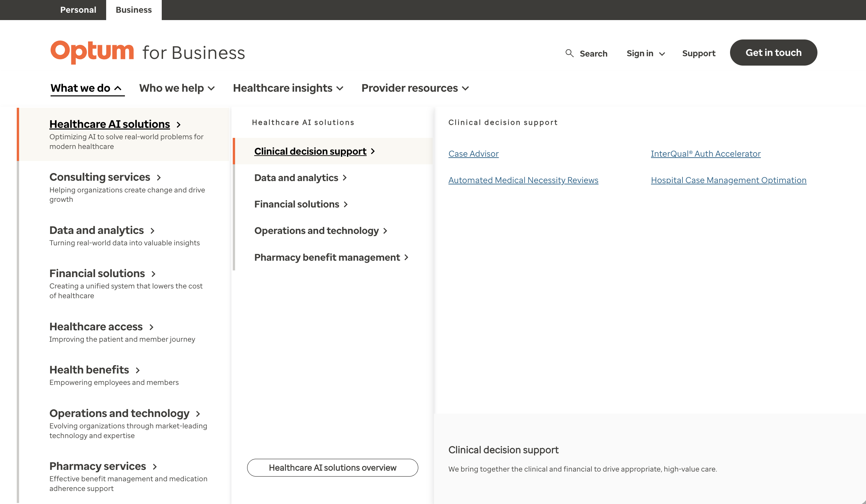
Task: Select Financial solutions in left column
Action: coord(97,273)
